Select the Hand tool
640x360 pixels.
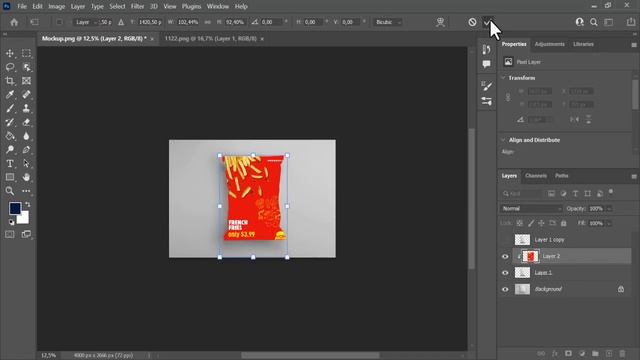click(26, 177)
